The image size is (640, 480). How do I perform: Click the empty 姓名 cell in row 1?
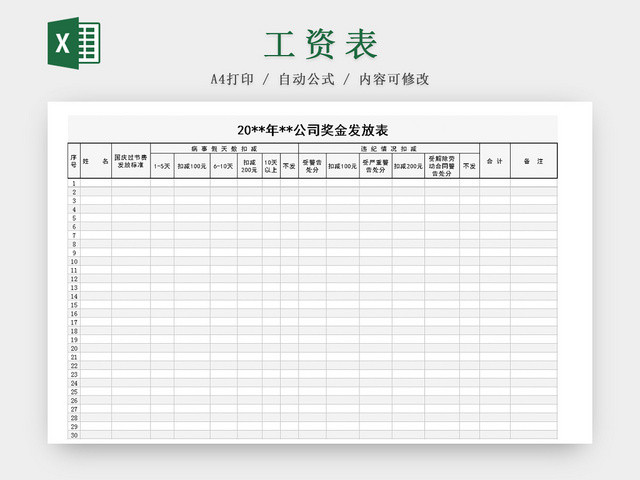96,183
